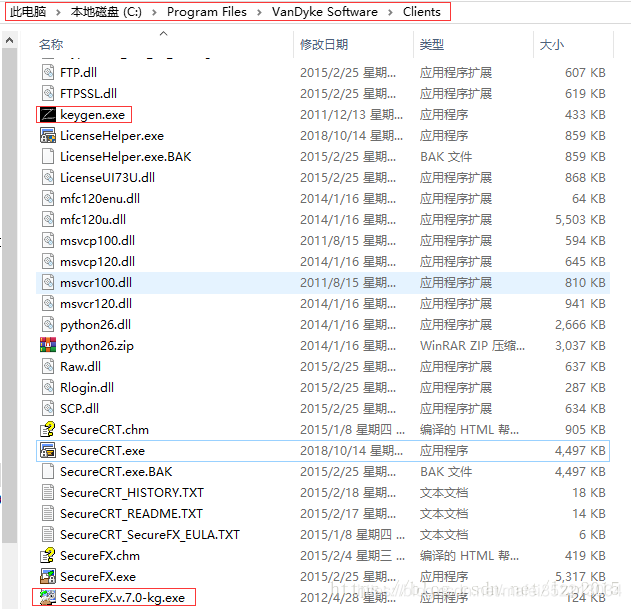Click the SecureCRT_SecureFX_EULA.TXT document icon

click(x=48, y=534)
